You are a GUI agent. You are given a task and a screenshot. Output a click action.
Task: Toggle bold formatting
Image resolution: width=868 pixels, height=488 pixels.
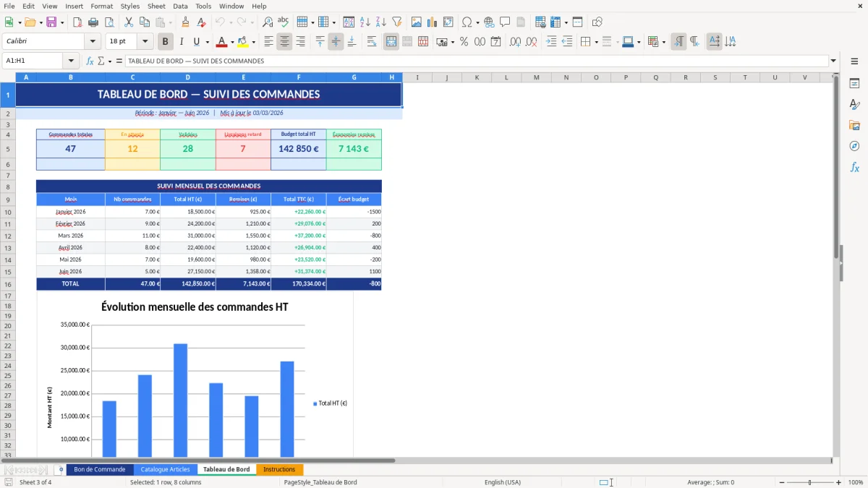[x=165, y=41]
